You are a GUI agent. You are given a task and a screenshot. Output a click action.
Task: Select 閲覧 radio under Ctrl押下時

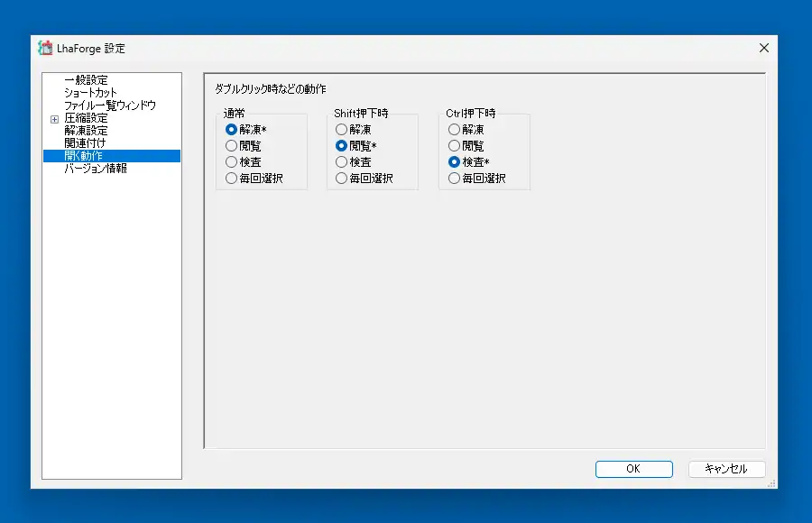click(466, 146)
